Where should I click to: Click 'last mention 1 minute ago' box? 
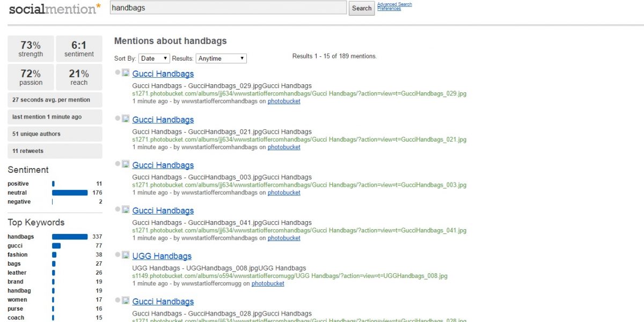tap(55, 117)
